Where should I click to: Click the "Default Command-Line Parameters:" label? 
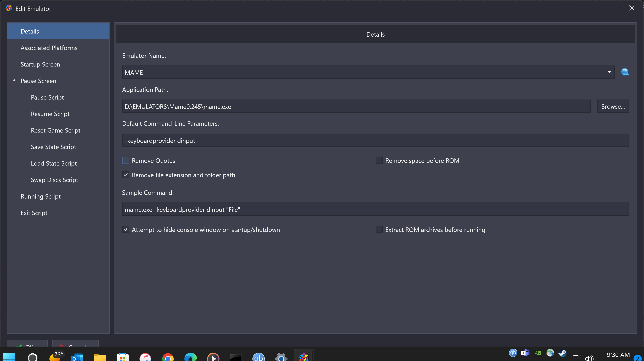[x=170, y=124]
